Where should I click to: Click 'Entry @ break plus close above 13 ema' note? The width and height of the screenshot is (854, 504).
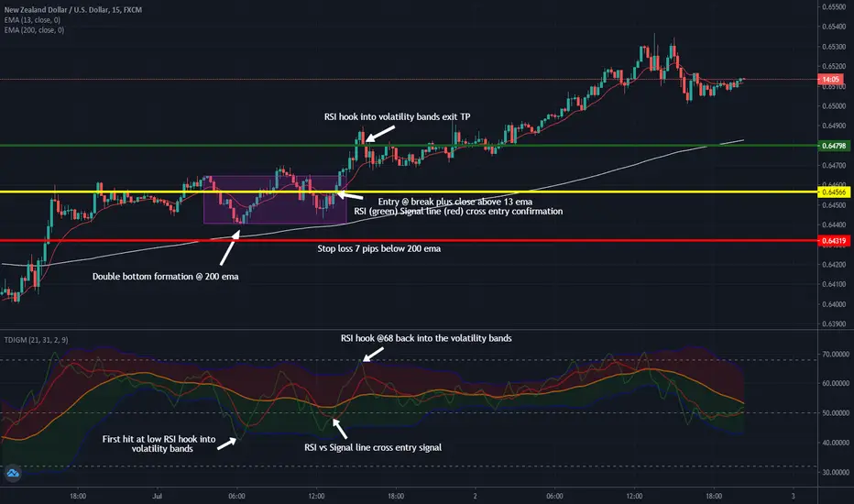coord(455,202)
